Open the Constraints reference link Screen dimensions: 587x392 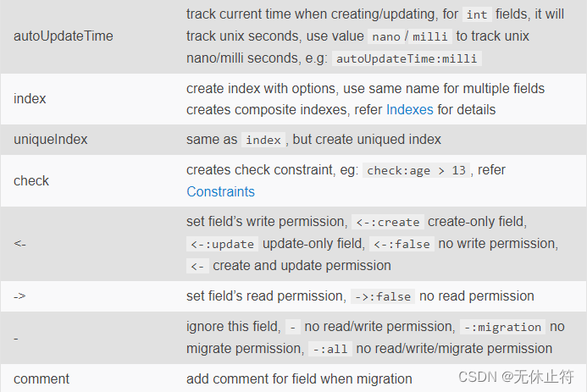220,191
